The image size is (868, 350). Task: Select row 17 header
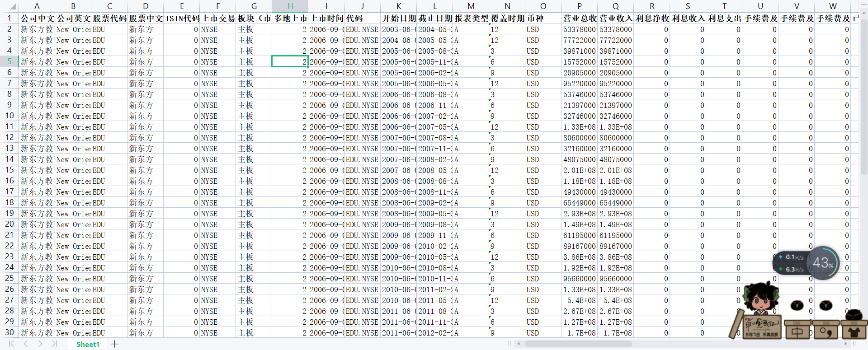[x=9, y=191]
